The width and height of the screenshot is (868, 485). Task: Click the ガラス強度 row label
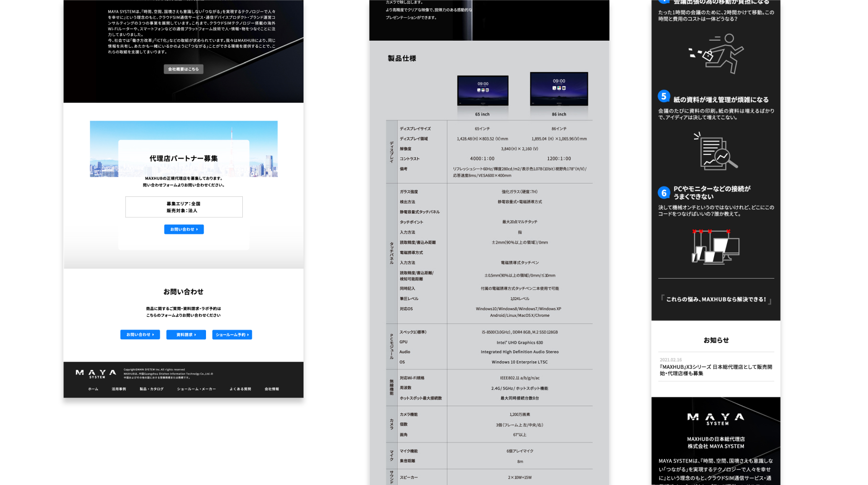tap(409, 192)
